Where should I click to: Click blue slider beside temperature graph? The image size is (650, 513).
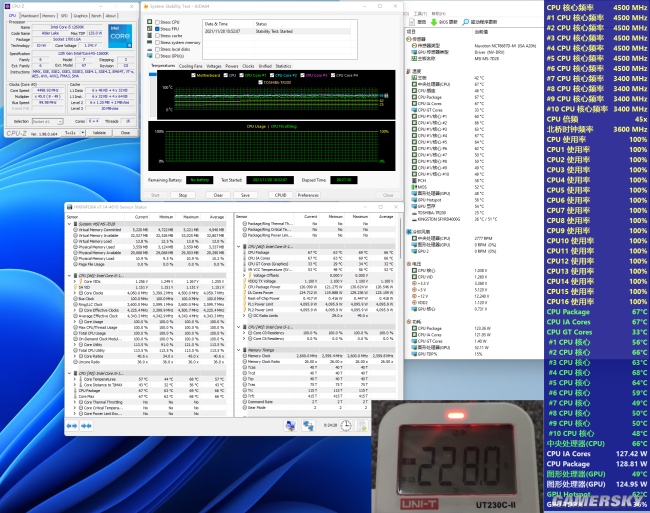pos(153,74)
